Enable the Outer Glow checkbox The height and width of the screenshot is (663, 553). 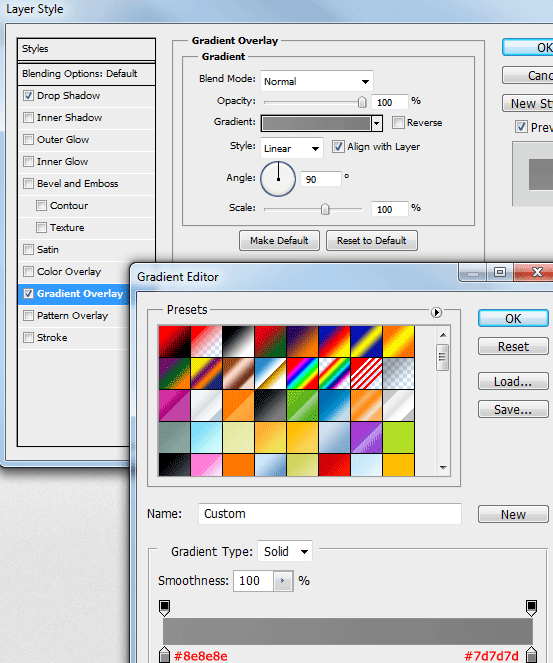tap(28, 140)
